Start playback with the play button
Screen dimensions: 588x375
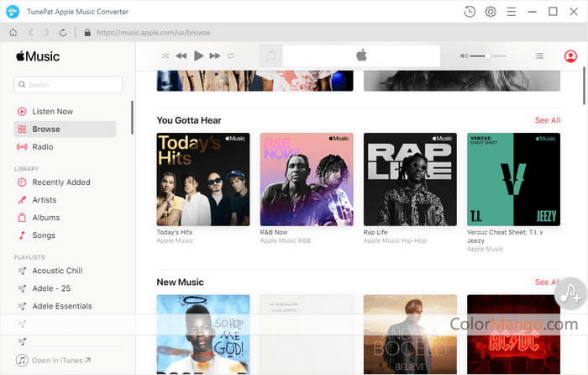[x=198, y=56]
